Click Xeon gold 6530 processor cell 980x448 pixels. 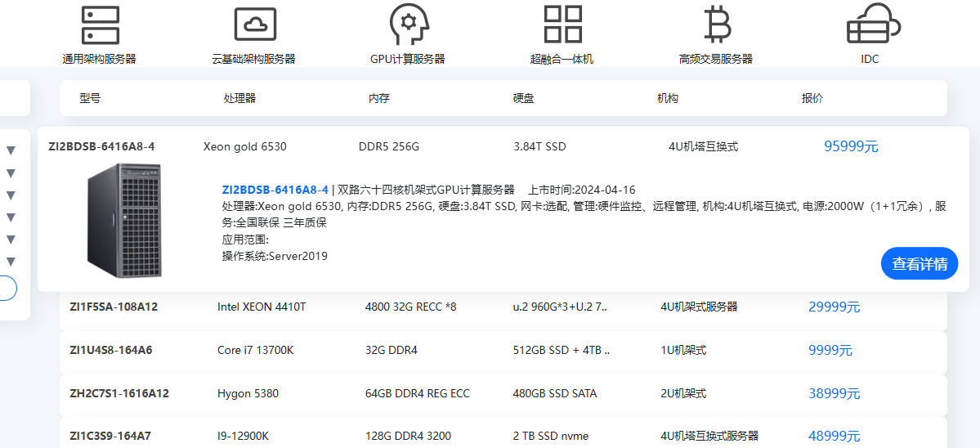pos(244,147)
